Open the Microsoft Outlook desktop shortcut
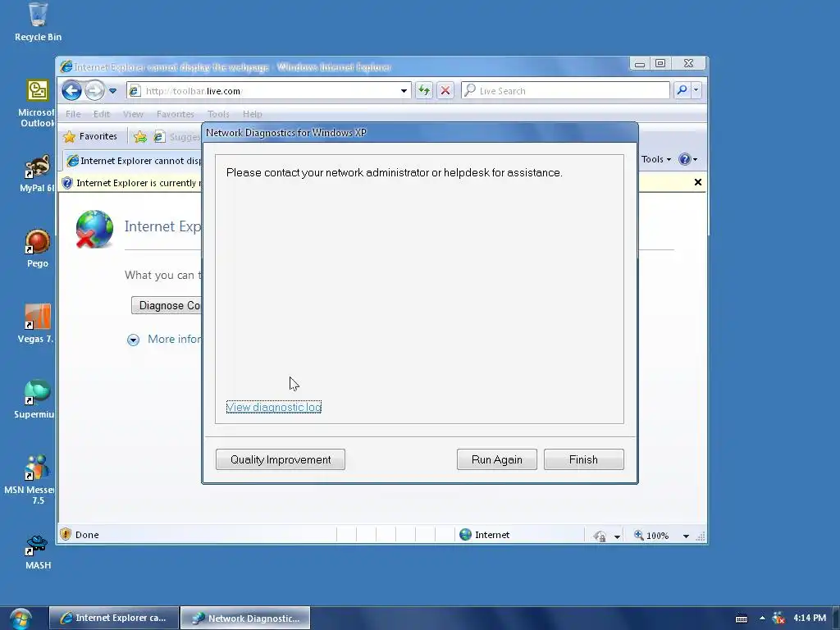The image size is (840, 630). 36,103
